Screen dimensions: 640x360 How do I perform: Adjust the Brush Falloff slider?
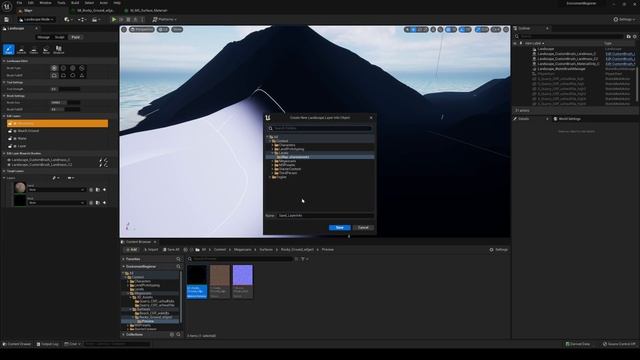(65, 109)
